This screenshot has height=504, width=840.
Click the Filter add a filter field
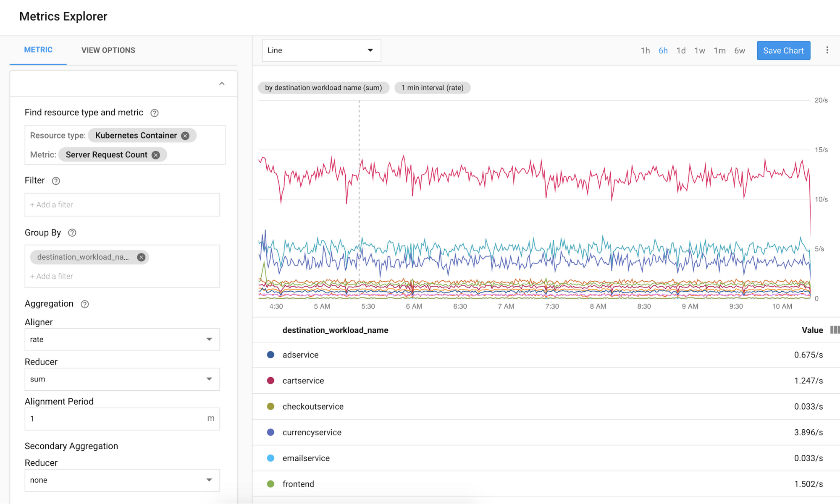tap(122, 205)
